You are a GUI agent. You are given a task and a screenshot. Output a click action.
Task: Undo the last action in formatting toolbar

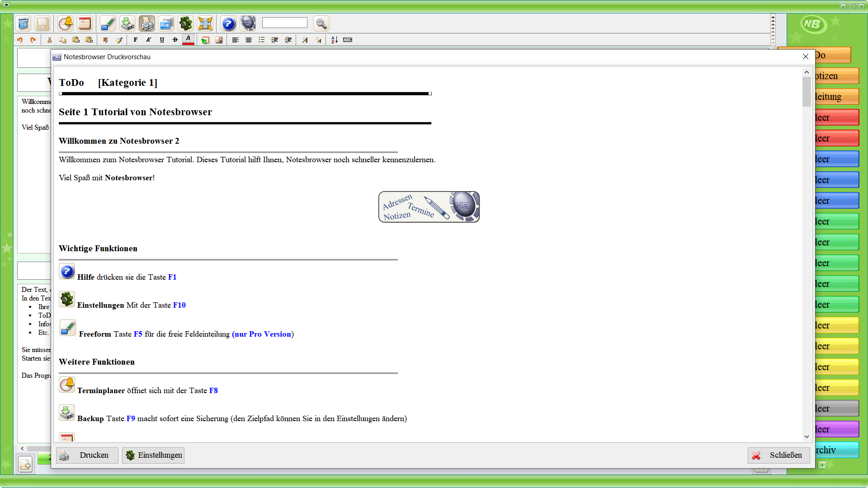(x=20, y=40)
